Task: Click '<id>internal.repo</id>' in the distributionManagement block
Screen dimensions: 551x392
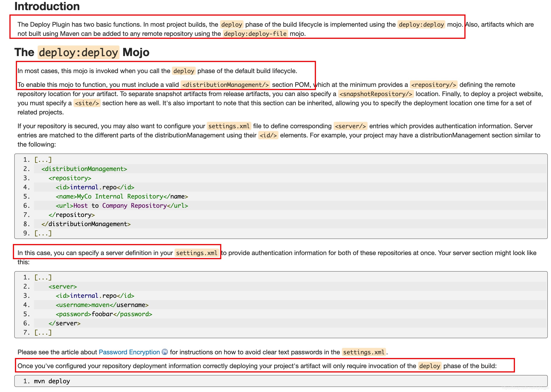Action: coord(95,187)
